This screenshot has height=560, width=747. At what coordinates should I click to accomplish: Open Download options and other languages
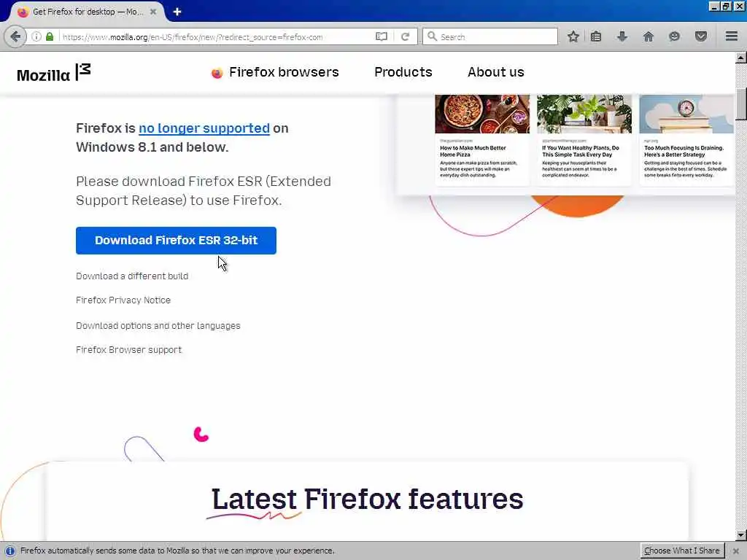coord(158,326)
